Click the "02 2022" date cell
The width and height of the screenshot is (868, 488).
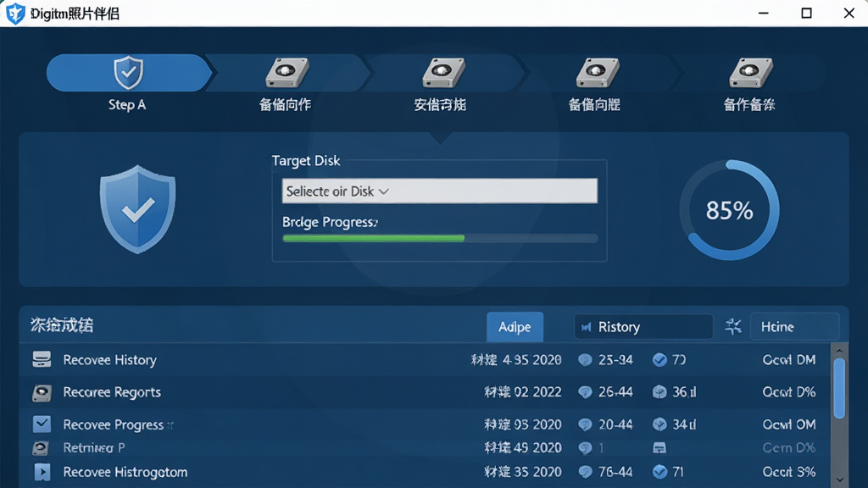[x=537, y=392]
